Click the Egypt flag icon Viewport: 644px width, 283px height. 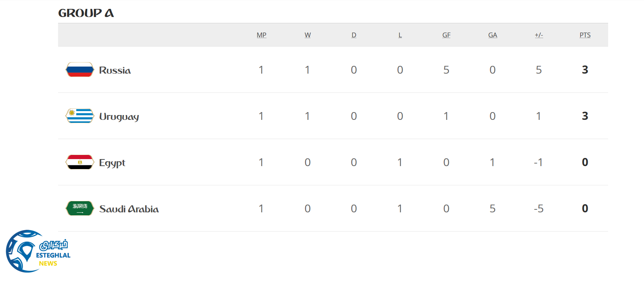coord(80,162)
